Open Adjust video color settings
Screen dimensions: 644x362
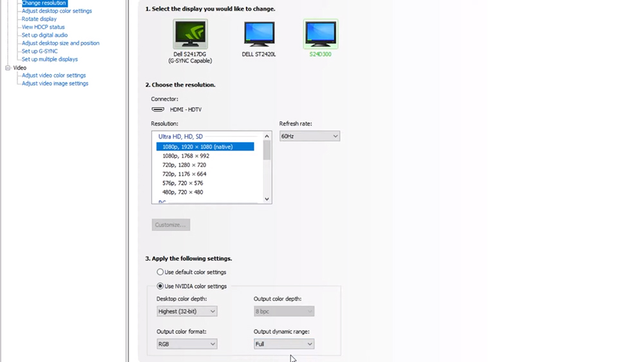point(54,75)
